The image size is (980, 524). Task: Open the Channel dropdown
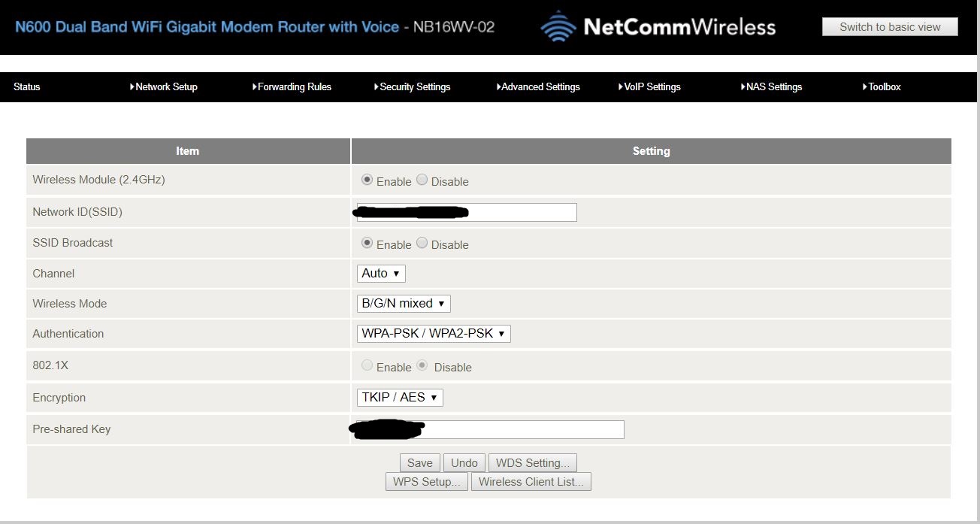pyautogui.click(x=381, y=274)
